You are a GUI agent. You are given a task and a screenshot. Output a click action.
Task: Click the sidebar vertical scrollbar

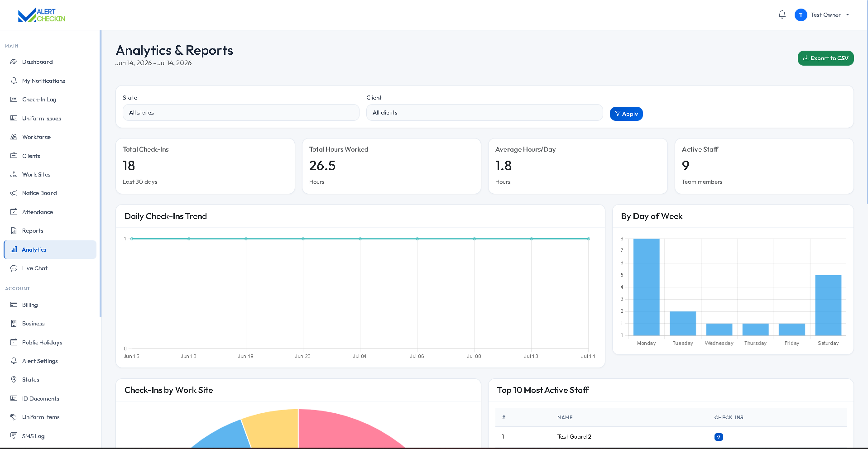click(x=100, y=174)
